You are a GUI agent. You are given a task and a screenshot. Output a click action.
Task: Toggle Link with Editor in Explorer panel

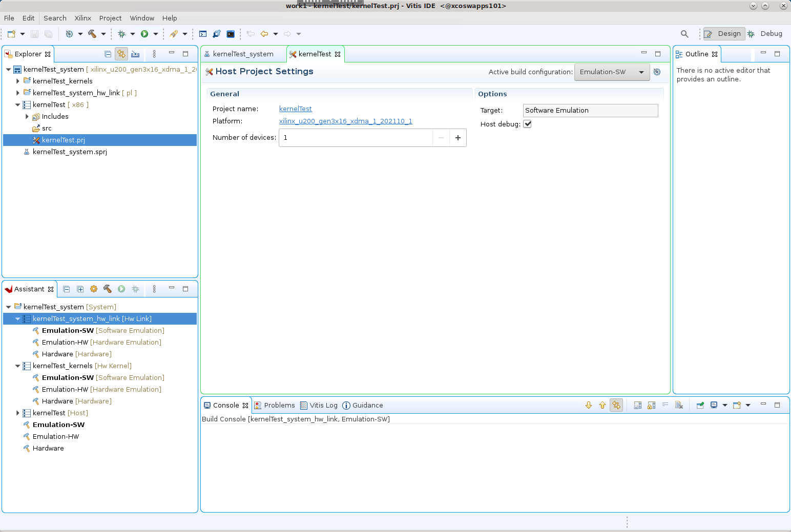point(121,54)
